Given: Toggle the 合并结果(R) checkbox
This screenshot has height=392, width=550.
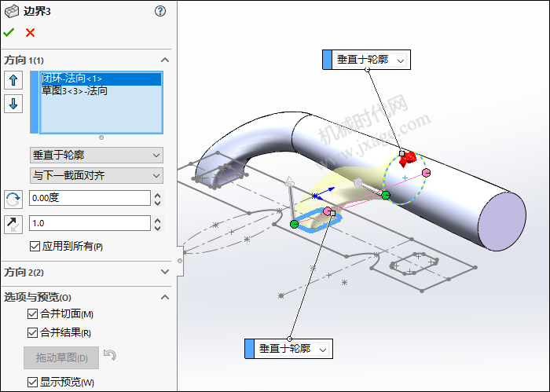Looking at the screenshot, I should tap(32, 332).
